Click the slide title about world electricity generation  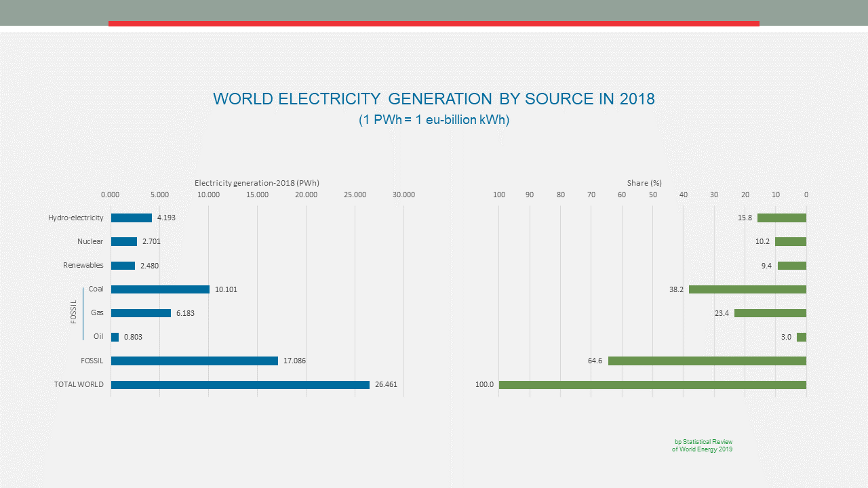(434, 99)
